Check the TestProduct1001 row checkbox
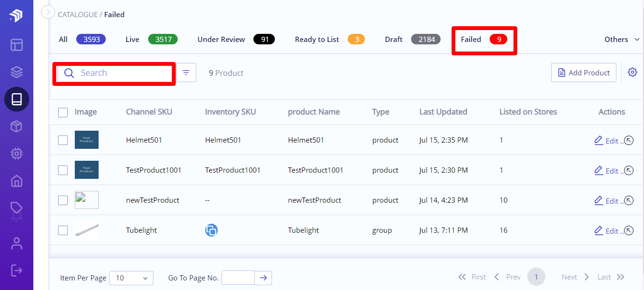Image resolution: width=644 pixels, height=290 pixels. click(63, 170)
